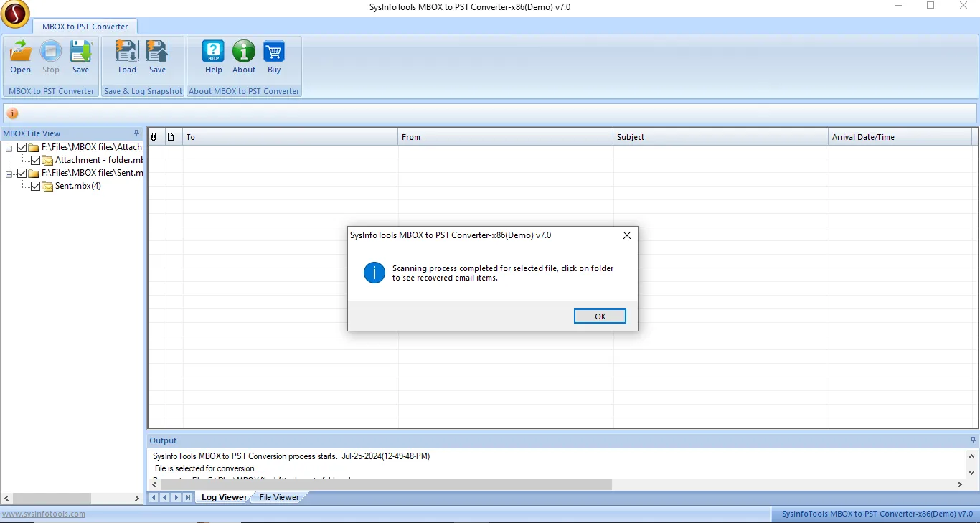Uncheck the F:\Files\MBOX files\Attach root checkbox
This screenshot has width=980, height=523.
pyautogui.click(x=22, y=147)
